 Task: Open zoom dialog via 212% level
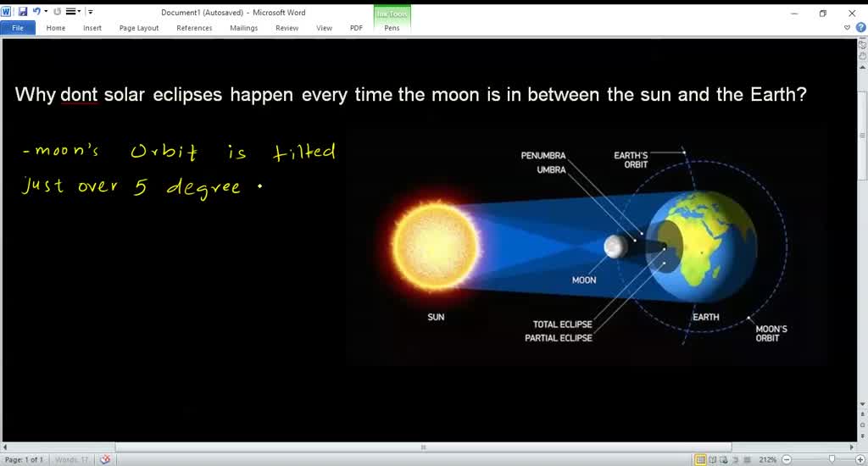[x=768, y=460]
